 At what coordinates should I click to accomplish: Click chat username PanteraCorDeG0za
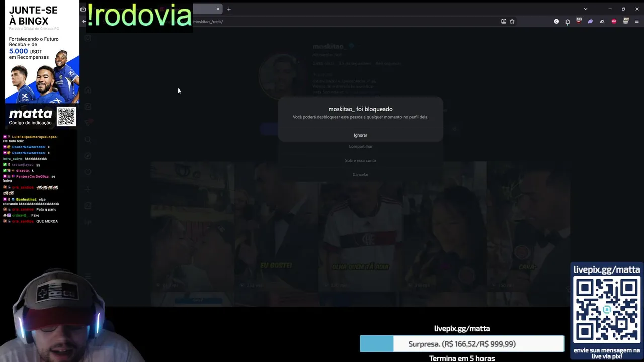tap(32, 177)
